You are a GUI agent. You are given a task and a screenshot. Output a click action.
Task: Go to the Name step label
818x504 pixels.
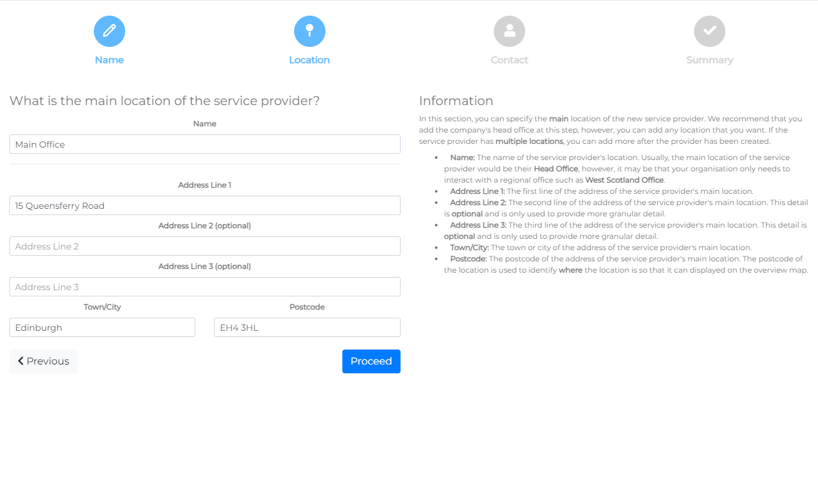pyautogui.click(x=110, y=60)
